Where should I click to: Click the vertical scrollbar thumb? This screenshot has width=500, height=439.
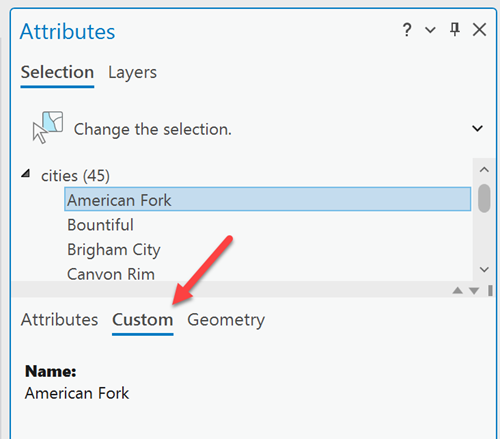point(484,198)
